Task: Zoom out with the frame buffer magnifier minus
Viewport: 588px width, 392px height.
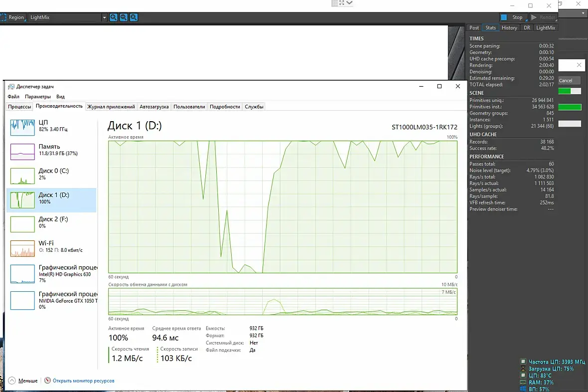Action: pos(124,17)
